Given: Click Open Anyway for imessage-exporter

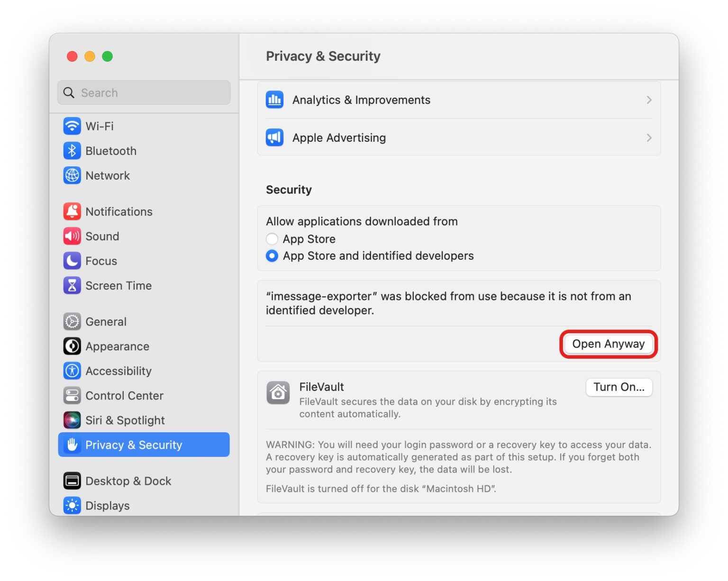Looking at the screenshot, I should click(608, 344).
